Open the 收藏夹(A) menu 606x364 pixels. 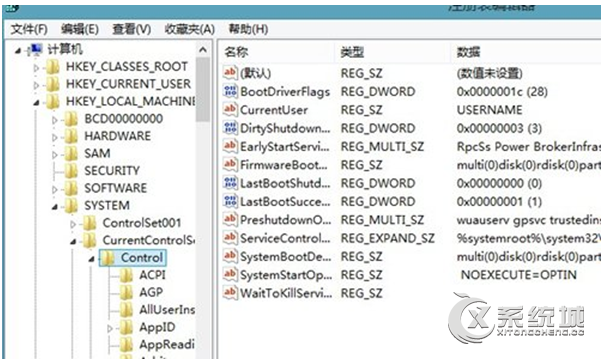(x=189, y=29)
